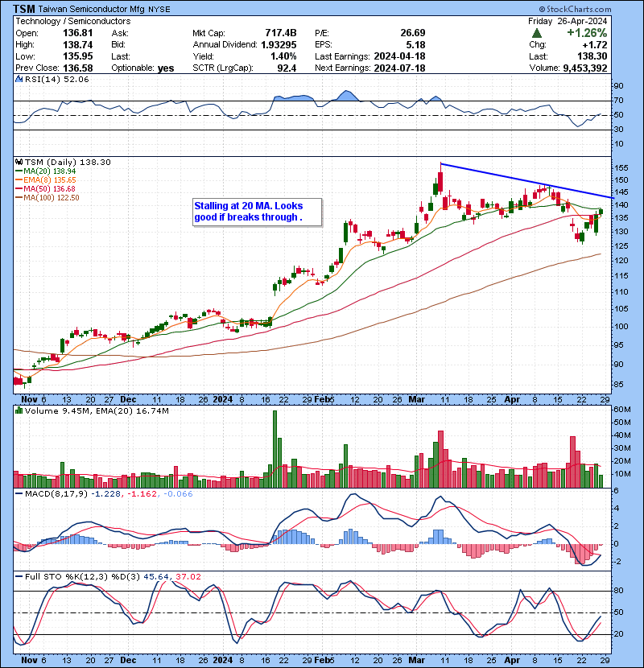Click the Next Earnings date 2024-07-18

[399, 68]
